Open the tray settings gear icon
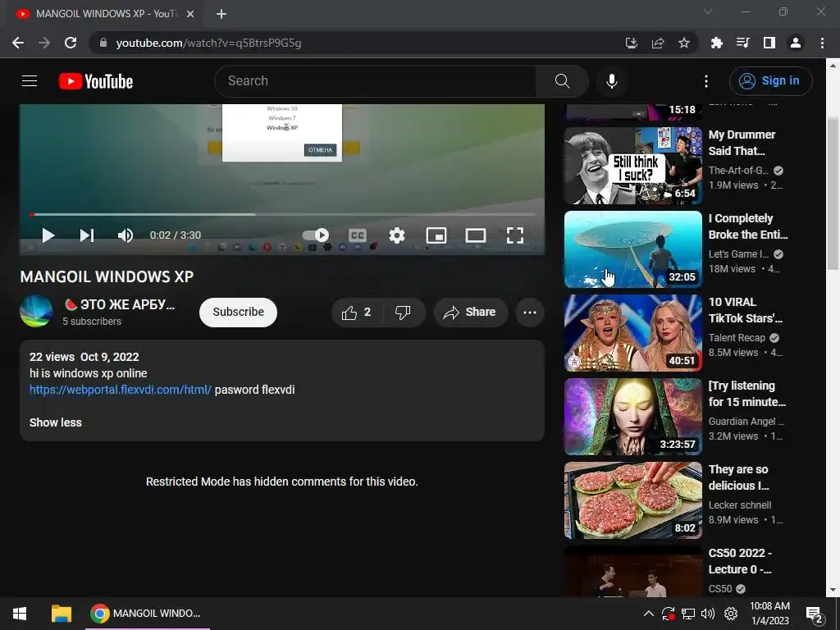 click(x=731, y=614)
